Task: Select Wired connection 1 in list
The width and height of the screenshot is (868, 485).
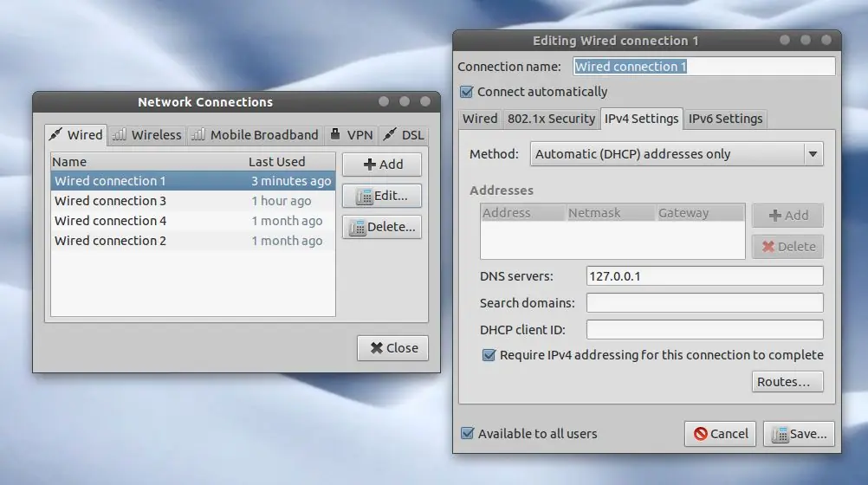Action: 192,181
